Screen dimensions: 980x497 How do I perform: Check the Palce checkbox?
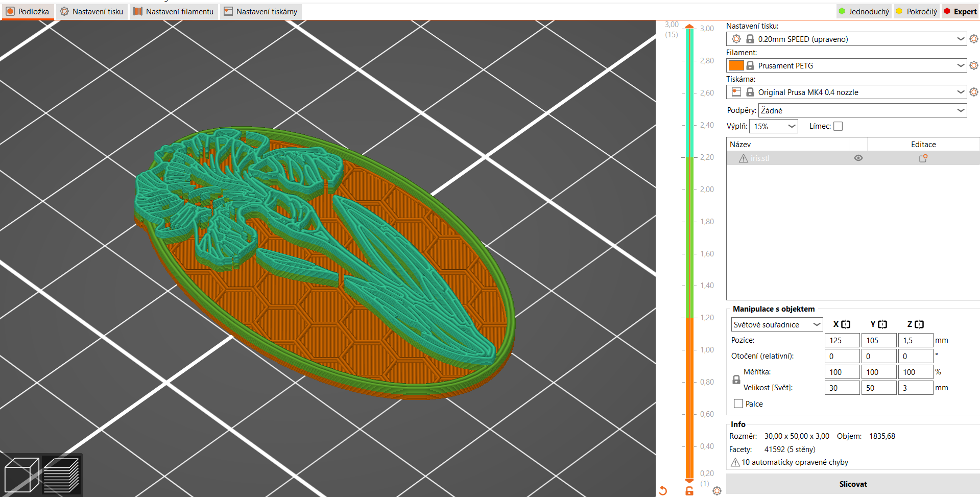[738, 404]
